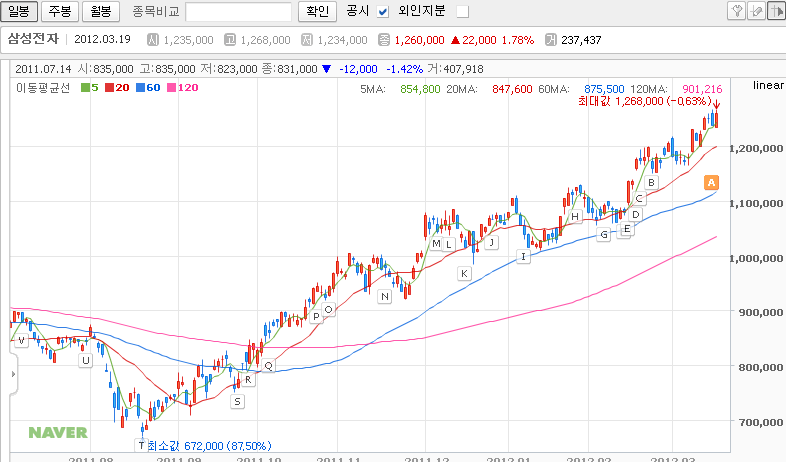Click the 120MA value 901,216
786x462 pixels.
tap(702, 89)
